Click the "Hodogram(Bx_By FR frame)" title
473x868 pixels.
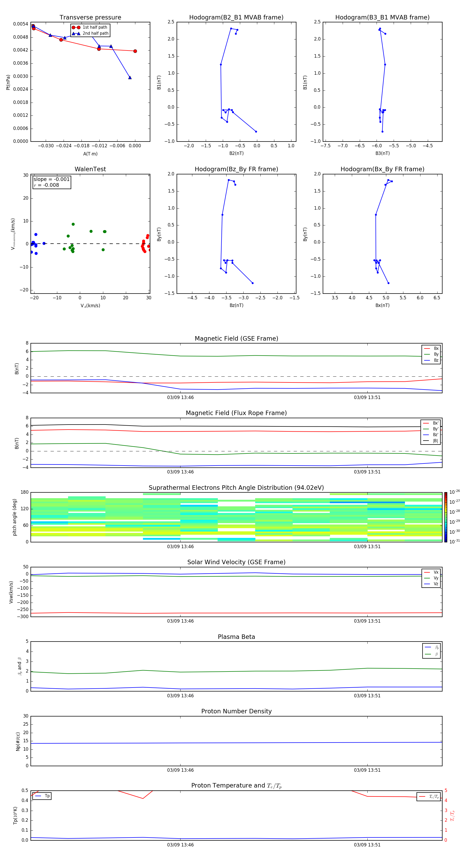coord(382,169)
